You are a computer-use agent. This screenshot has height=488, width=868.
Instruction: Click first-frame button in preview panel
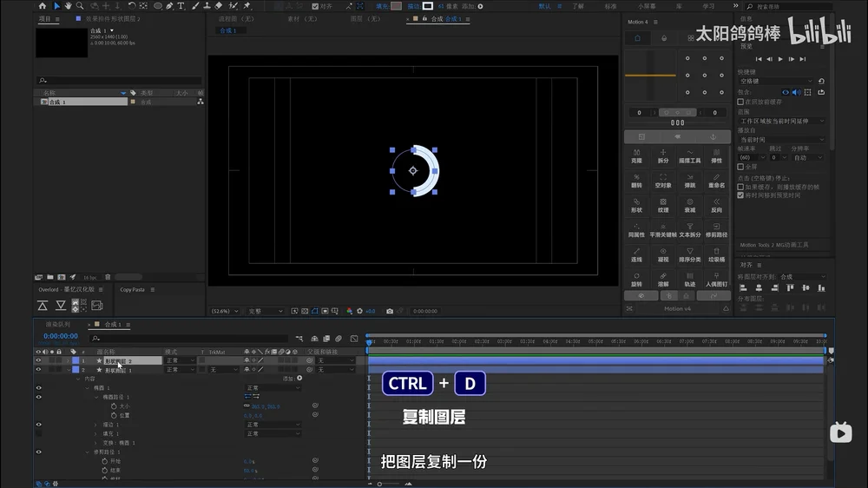point(759,59)
